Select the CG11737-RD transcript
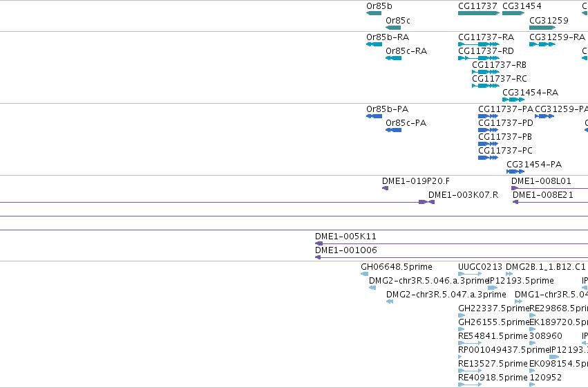The image size is (588, 388). 479,58
